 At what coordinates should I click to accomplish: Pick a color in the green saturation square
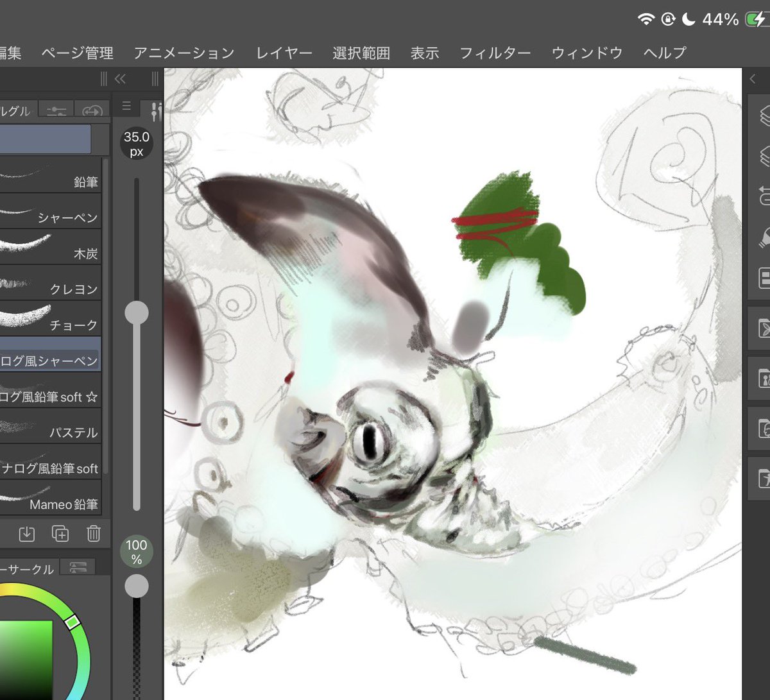26,660
